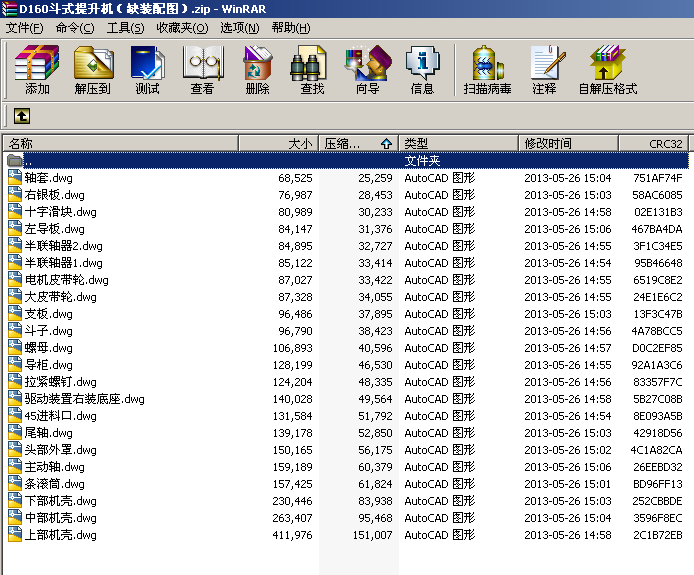Select file name 下部机壳.dwg

pos(61,501)
